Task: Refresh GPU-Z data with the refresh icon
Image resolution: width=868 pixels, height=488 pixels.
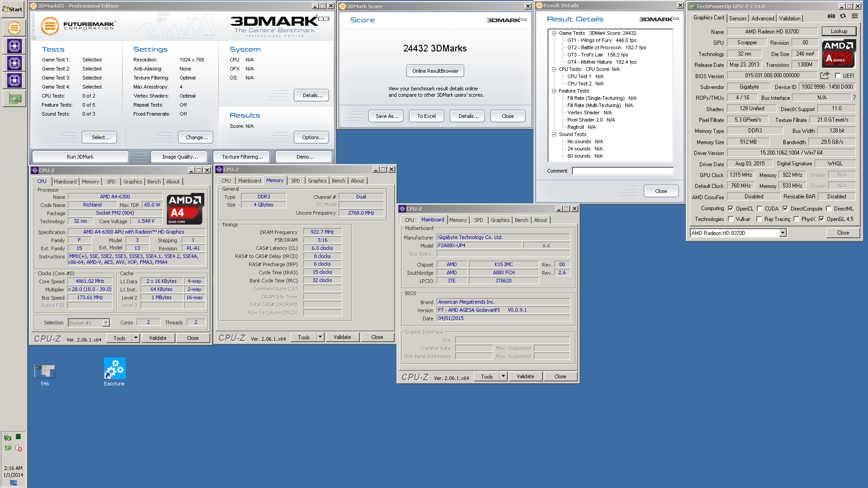Action: [843, 16]
